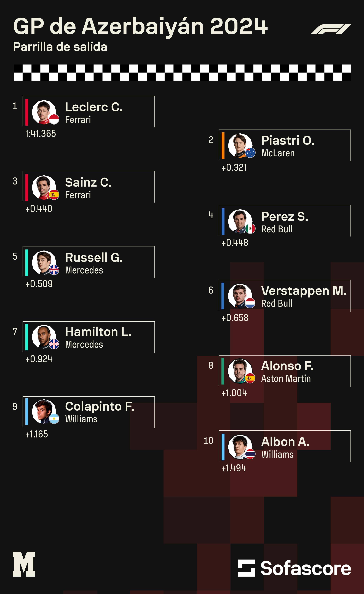Viewport: 364px width, 594px height.
Task: Click the 'Parrilla de salida' subtitle
Action: point(60,47)
